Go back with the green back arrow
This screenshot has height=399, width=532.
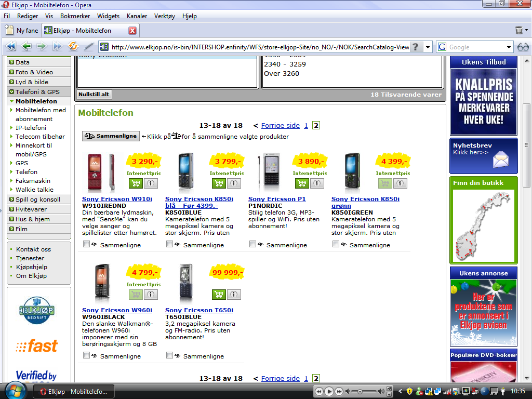point(26,46)
